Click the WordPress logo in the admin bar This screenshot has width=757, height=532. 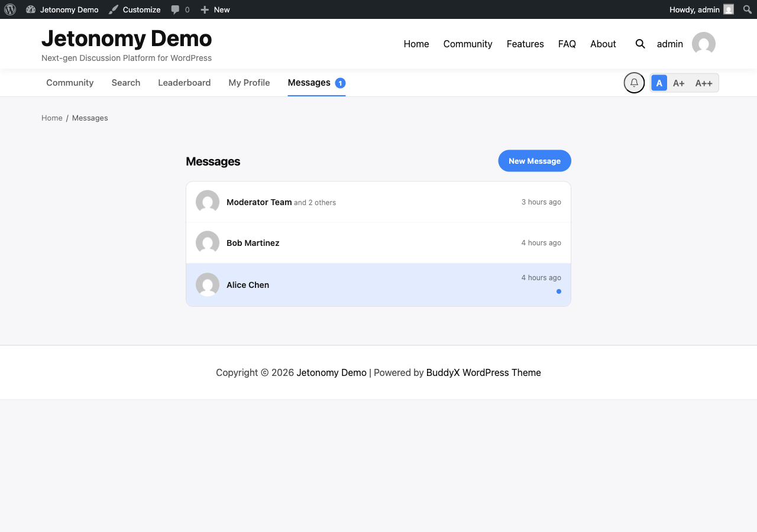click(9, 9)
